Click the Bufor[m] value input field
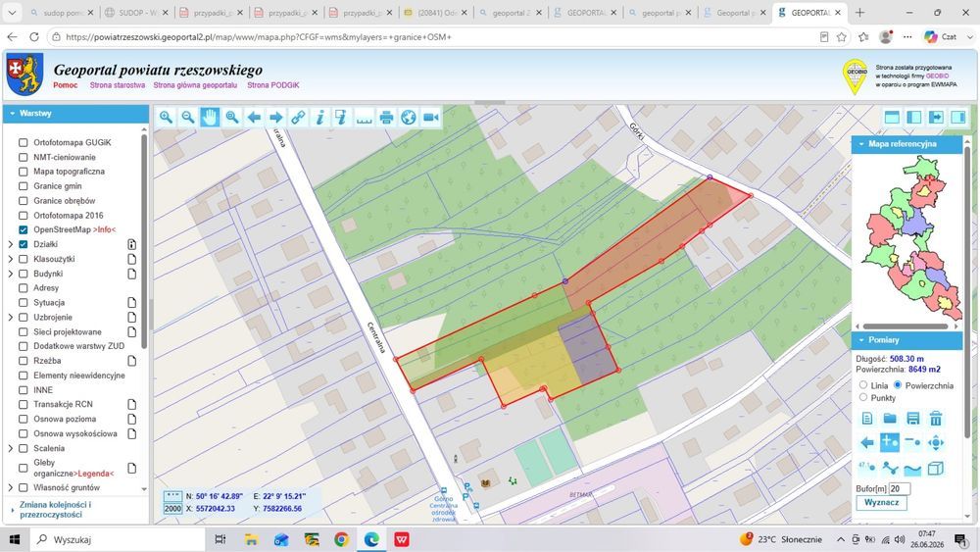The width and height of the screenshot is (980, 552). click(x=900, y=489)
